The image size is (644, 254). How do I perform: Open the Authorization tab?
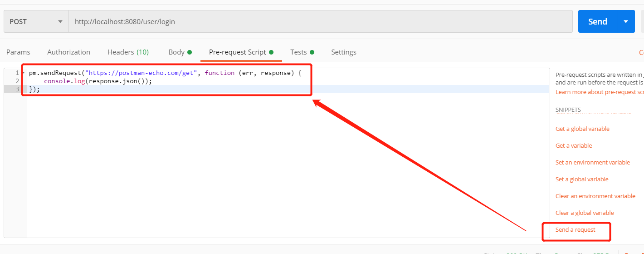pos(68,52)
